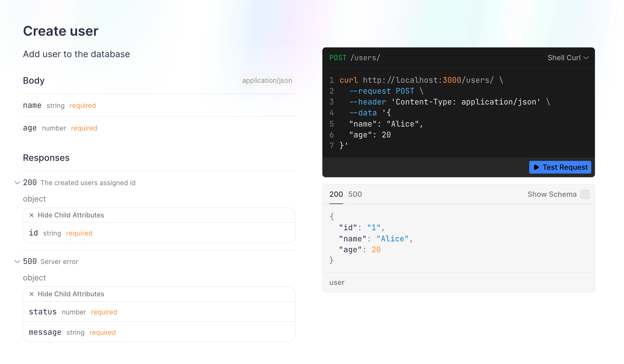The image size is (624, 364).
Task: Click the Test Request button
Action: [560, 167]
